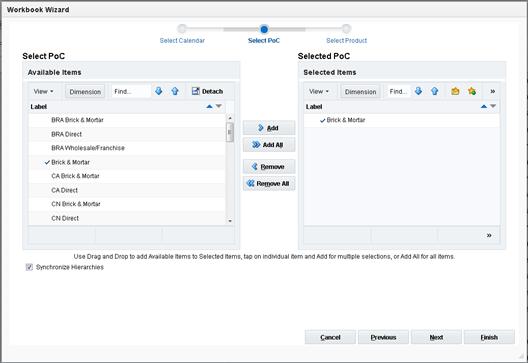Image resolution: width=528 pixels, height=363 pixels.
Task: Click the Finish button
Action: [x=489, y=337]
